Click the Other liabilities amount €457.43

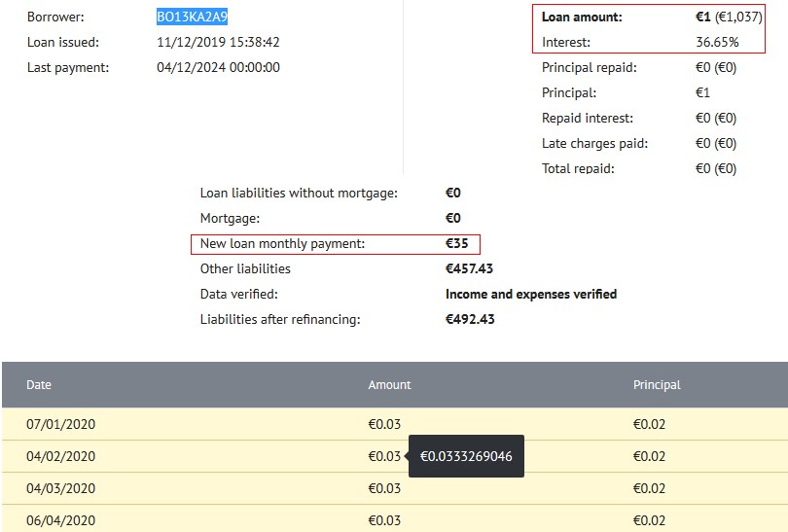pyautogui.click(x=469, y=268)
